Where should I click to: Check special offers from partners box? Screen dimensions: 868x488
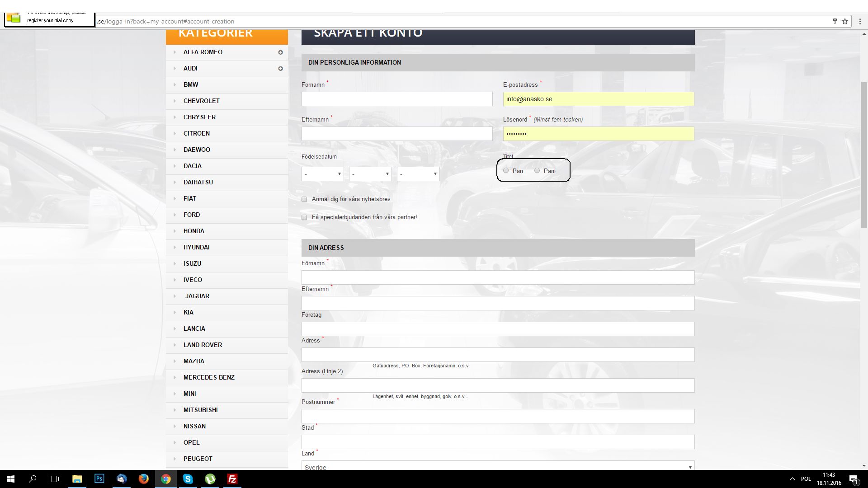coord(304,217)
